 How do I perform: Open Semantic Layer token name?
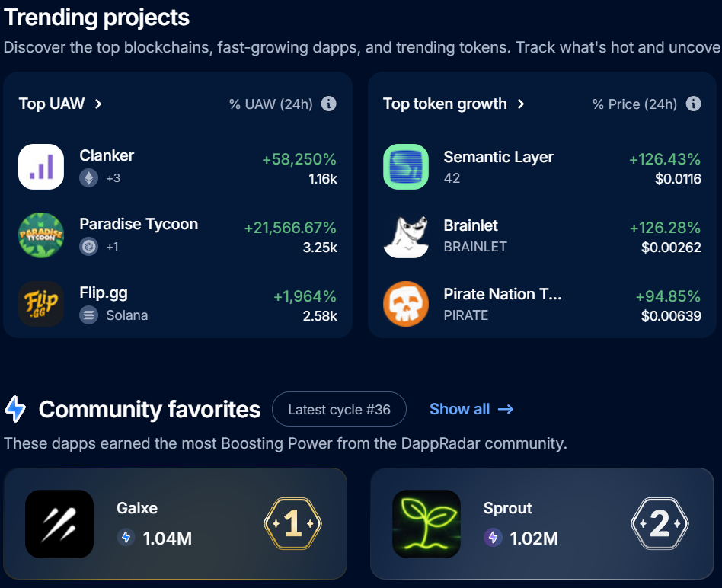(498, 157)
